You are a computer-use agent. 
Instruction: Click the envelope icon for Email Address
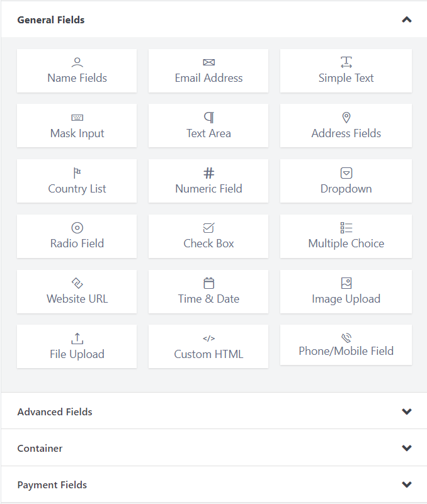coord(208,62)
